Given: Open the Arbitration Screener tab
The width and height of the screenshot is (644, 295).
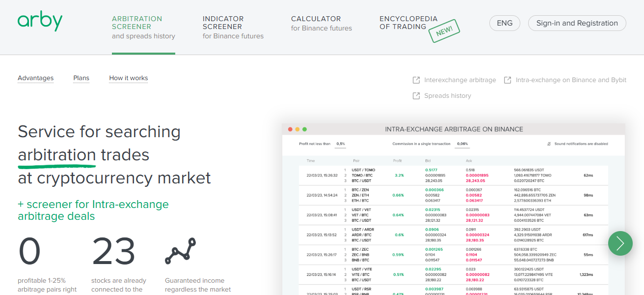Looking at the screenshot, I should point(143,27).
